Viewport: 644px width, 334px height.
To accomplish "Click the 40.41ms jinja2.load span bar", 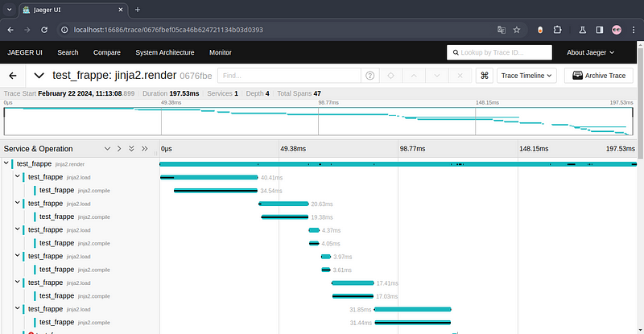I will point(209,177).
